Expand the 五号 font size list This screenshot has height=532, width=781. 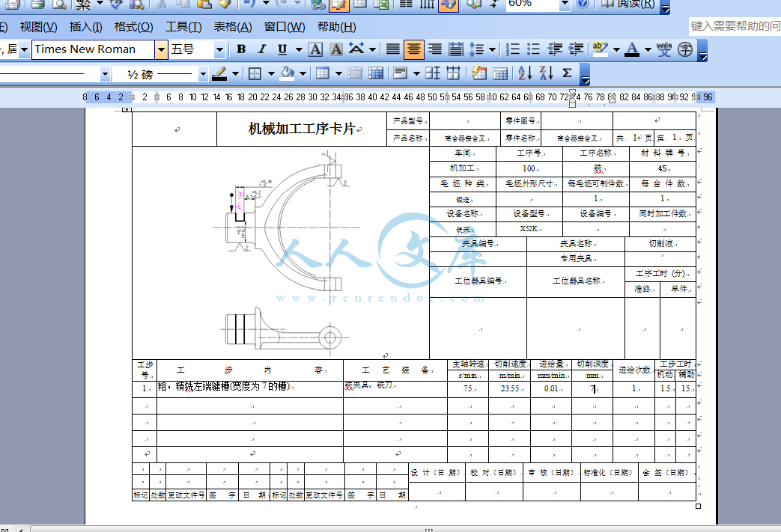tap(219, 50)
